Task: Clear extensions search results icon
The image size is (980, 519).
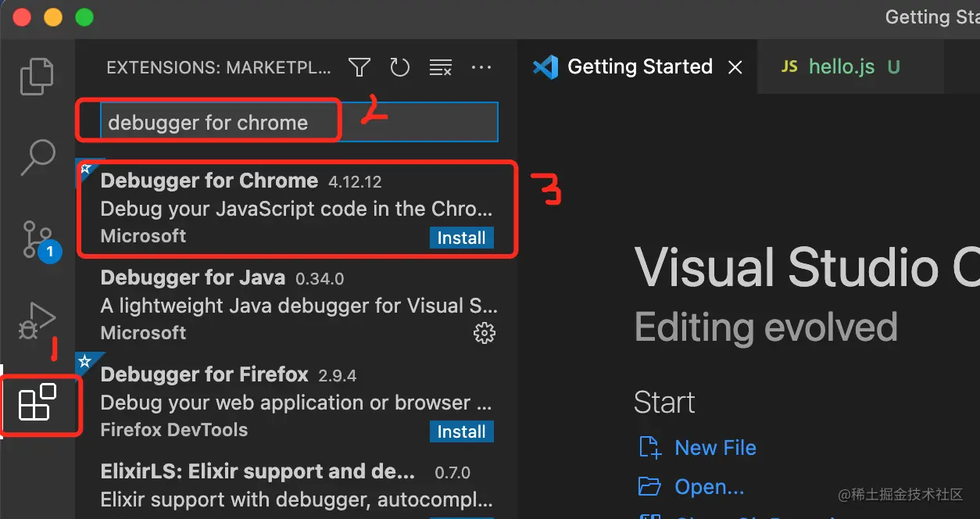Action: (x=441, y=68)
